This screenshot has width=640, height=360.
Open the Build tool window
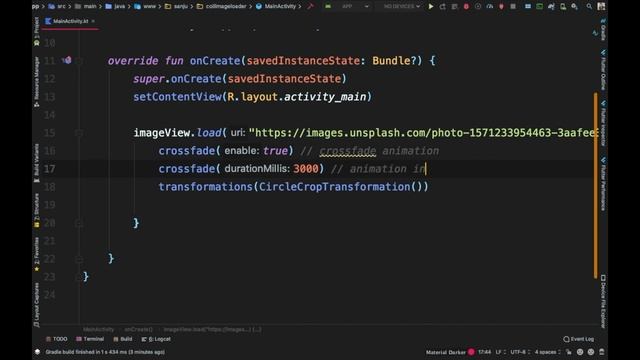pos(123,339)
